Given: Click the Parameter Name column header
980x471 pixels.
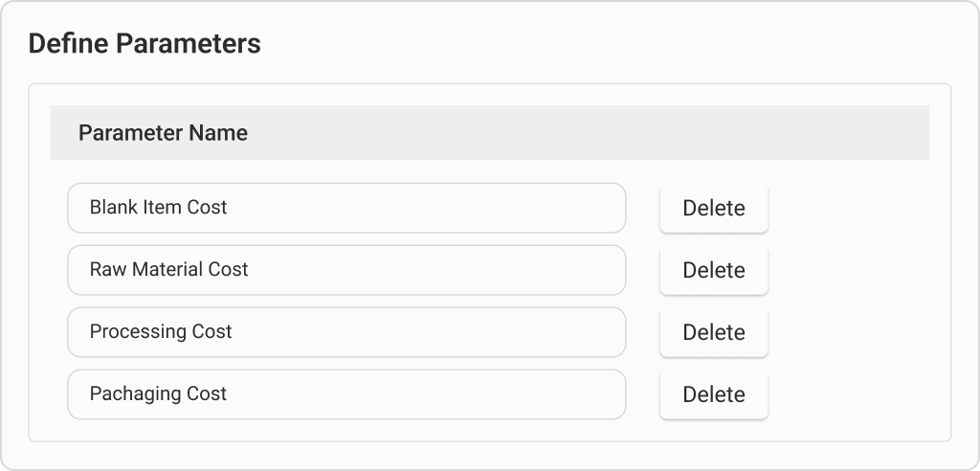Looking at the screenshot, I should (163, 133).
